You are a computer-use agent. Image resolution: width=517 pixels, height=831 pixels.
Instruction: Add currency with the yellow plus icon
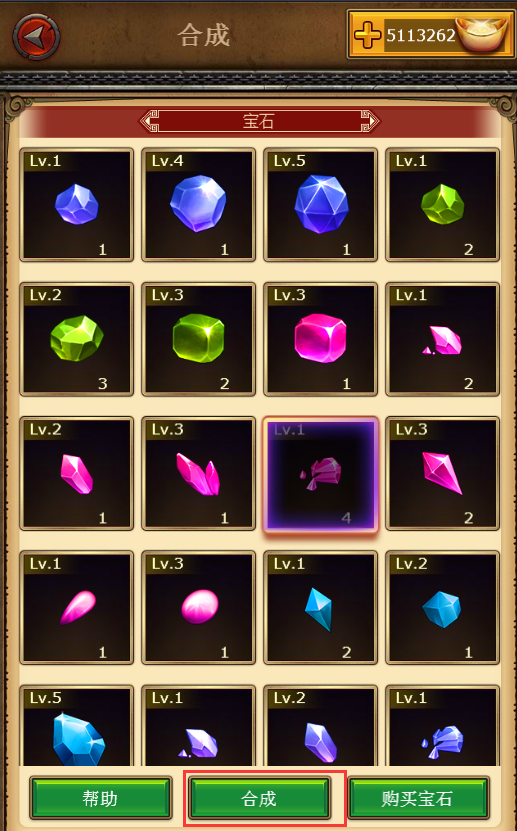click(367, 36)
